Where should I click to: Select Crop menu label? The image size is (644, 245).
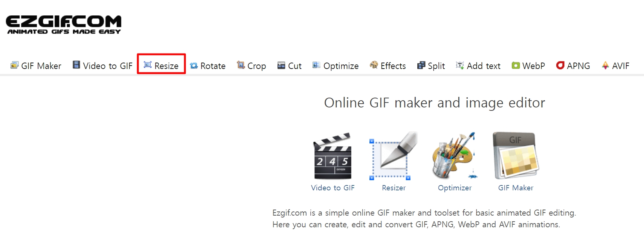257,66
